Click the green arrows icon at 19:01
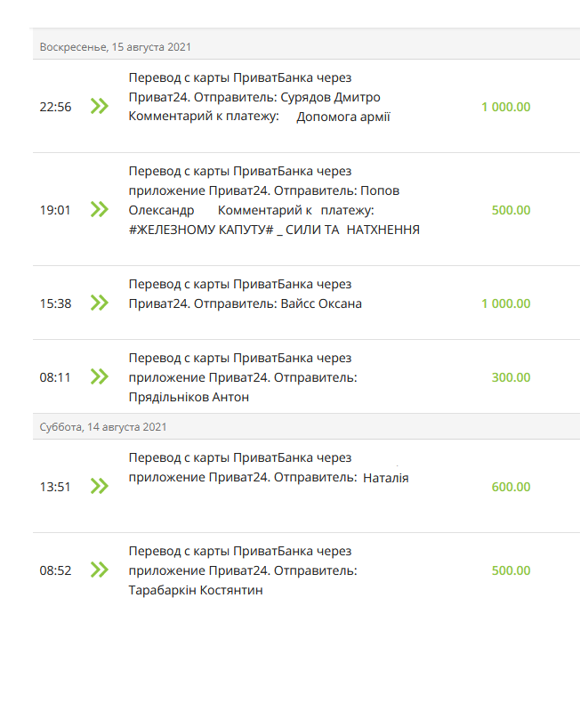This screenshot has height=703, width=588. [x=100, y=209]
